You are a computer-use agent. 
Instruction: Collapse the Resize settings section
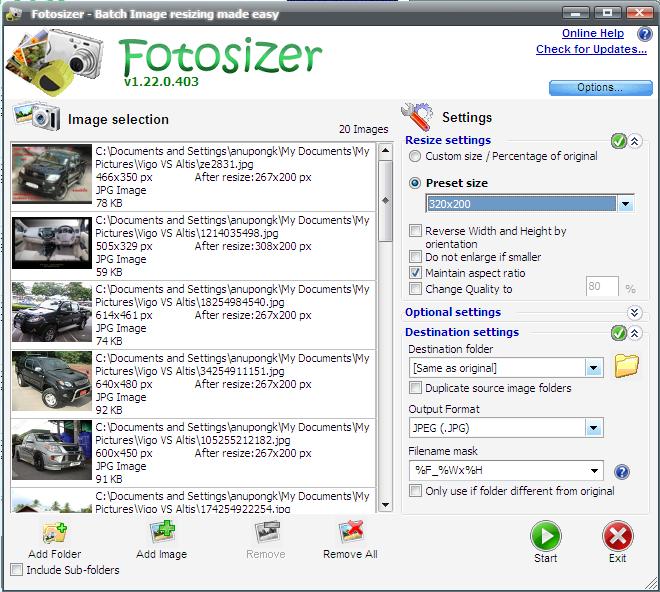[635, 141]
